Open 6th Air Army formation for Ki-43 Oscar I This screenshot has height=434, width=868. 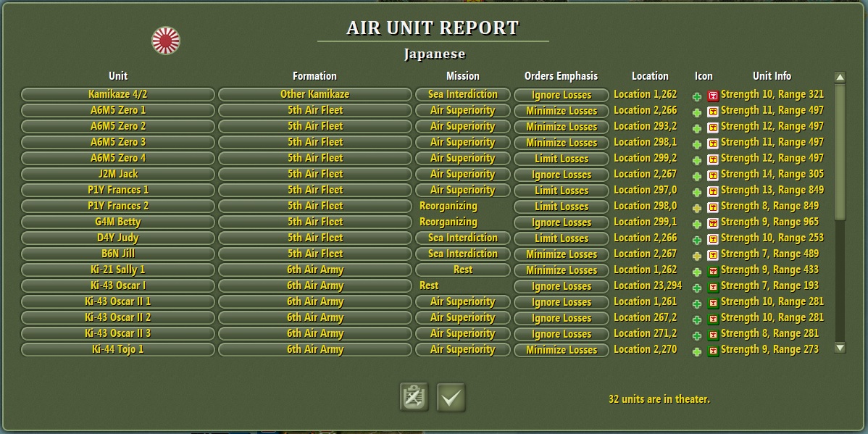click(314, 285)
